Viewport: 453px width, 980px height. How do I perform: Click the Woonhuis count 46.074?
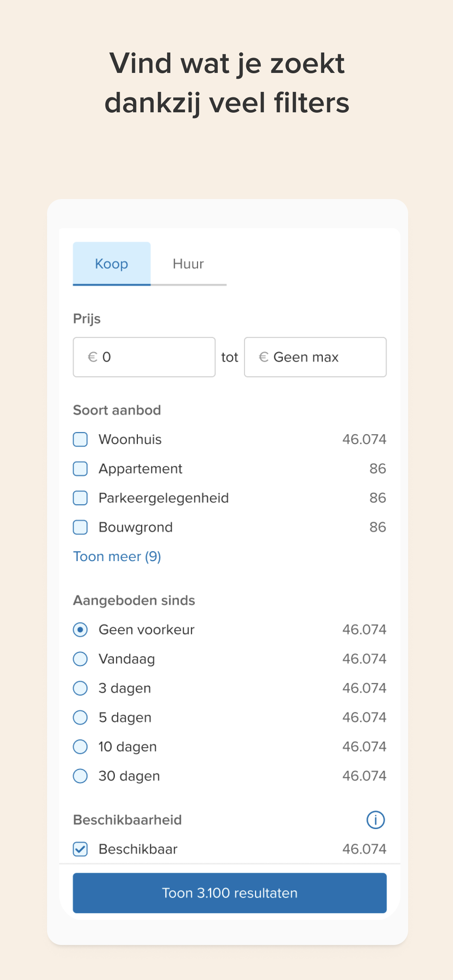[364, 439]
